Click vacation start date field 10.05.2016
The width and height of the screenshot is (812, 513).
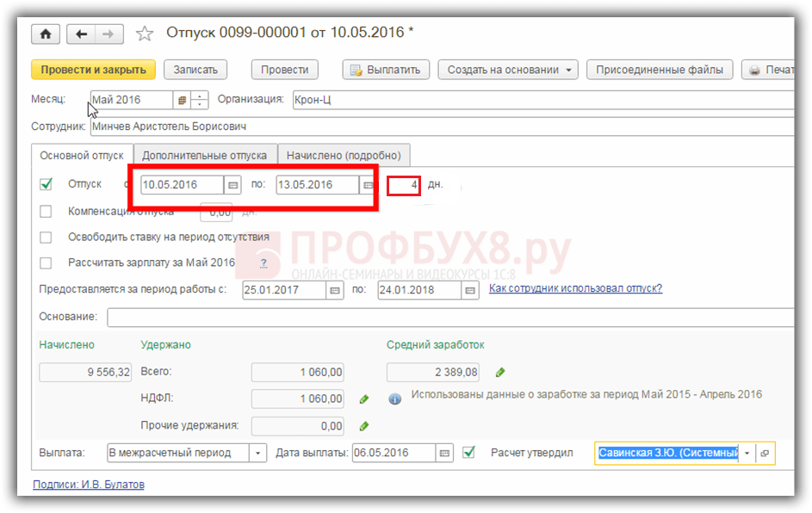tap(183, 185)
